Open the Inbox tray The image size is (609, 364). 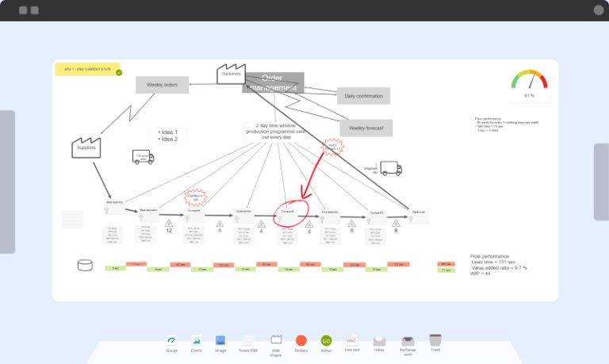[379, 341]
